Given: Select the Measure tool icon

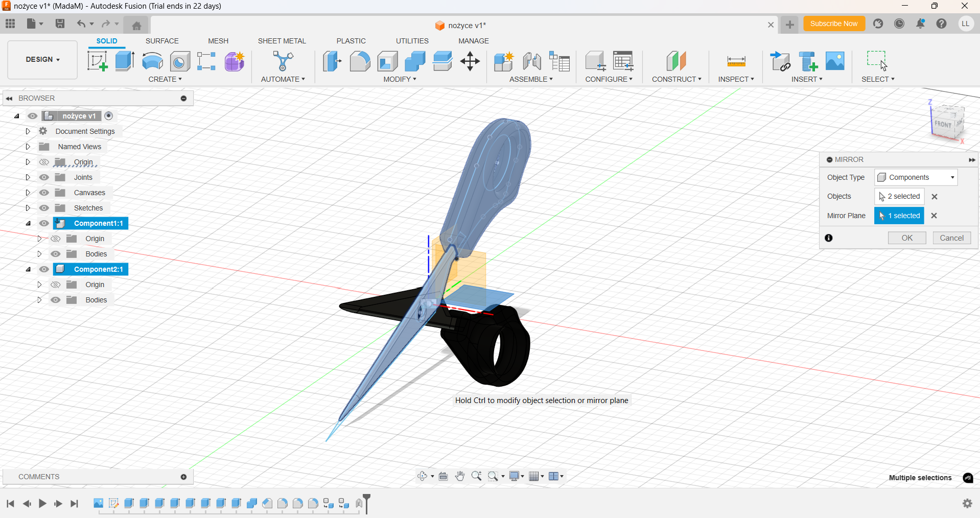Looking at the screenshot, I should [736, 61].
